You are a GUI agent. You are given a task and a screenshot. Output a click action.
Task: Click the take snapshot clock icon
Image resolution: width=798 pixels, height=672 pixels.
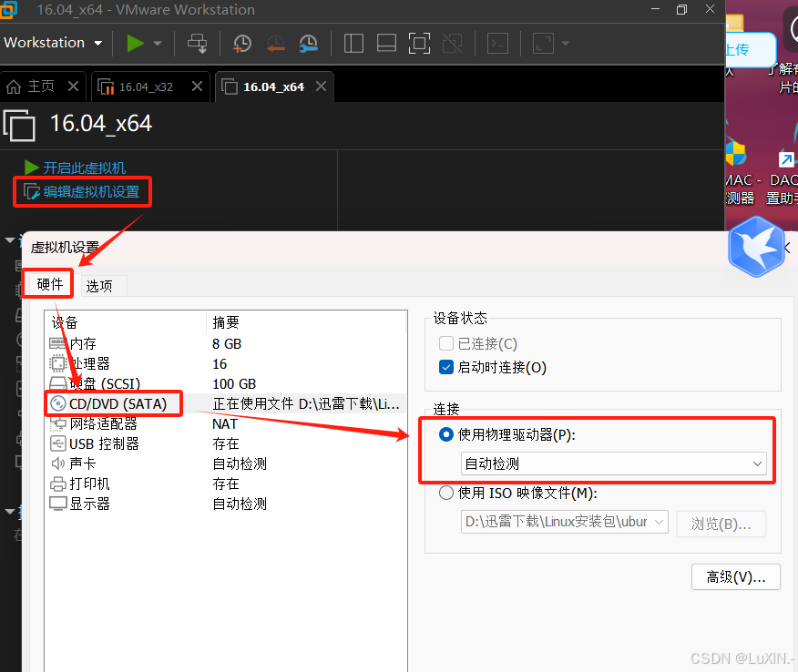click(241, 43)
